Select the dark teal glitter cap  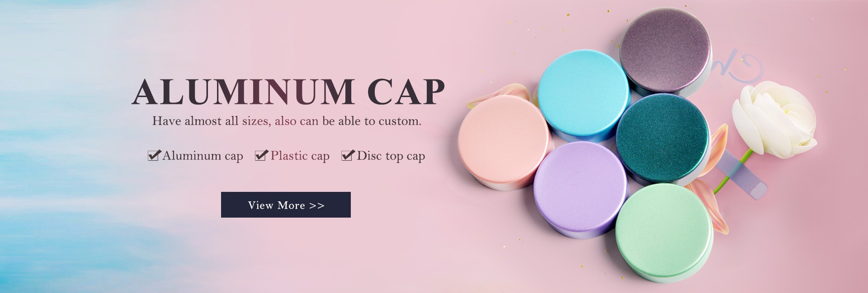click(x=662, y=138)
